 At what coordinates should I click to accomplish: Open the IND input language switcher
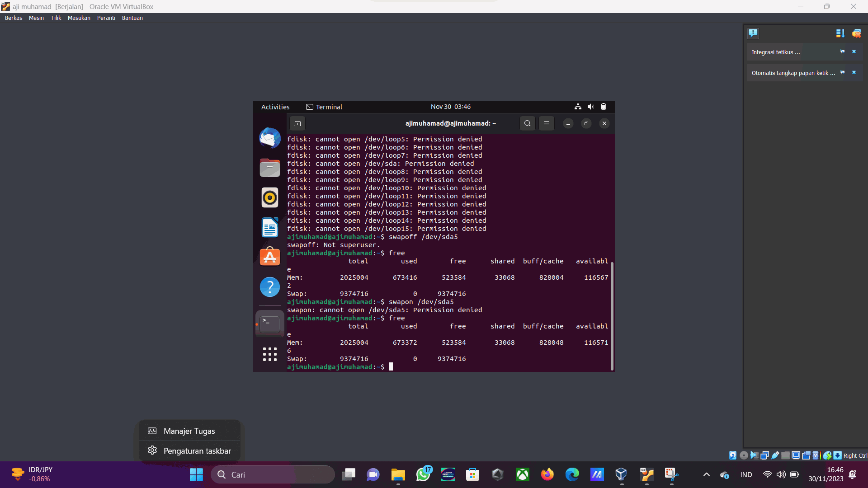point(746,474)
